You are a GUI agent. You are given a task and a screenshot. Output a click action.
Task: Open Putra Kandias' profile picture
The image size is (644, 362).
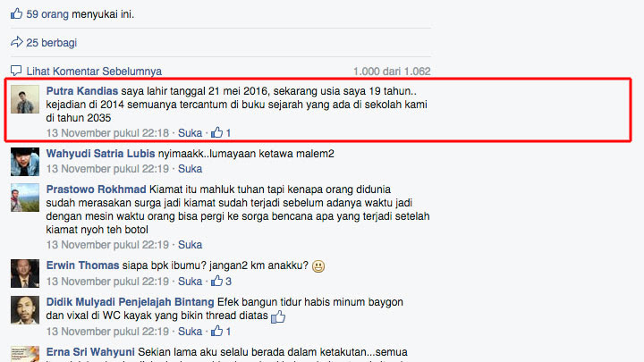[x=25, y=99]
